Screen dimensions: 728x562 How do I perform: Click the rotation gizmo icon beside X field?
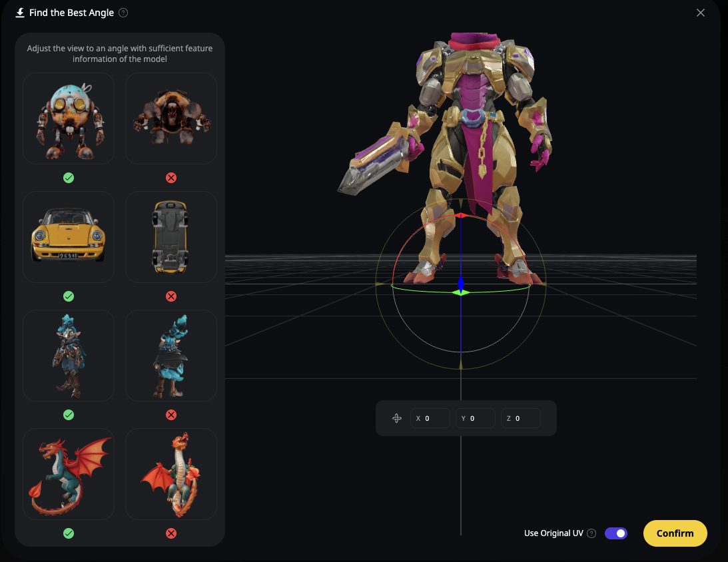[x=396, y=418]
